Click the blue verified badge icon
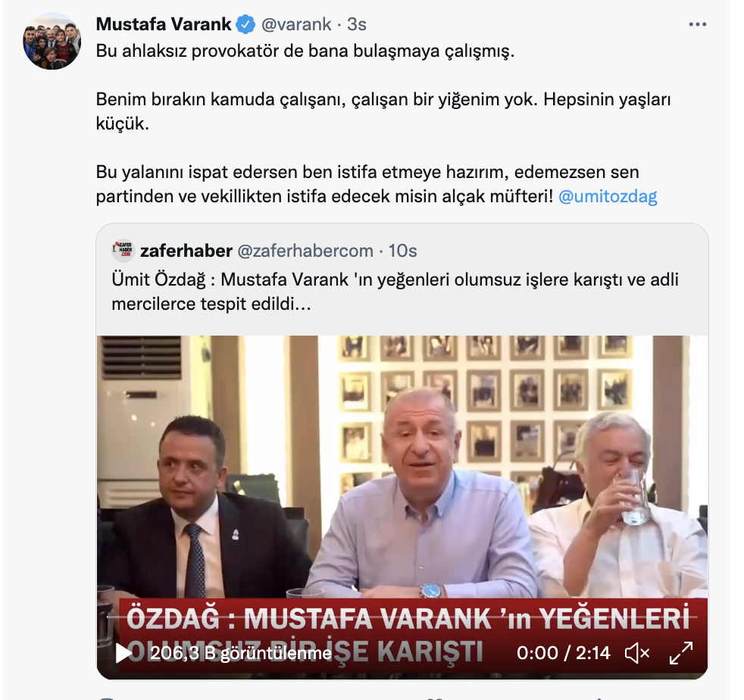The image size is (744, 700). click(245, 24)
